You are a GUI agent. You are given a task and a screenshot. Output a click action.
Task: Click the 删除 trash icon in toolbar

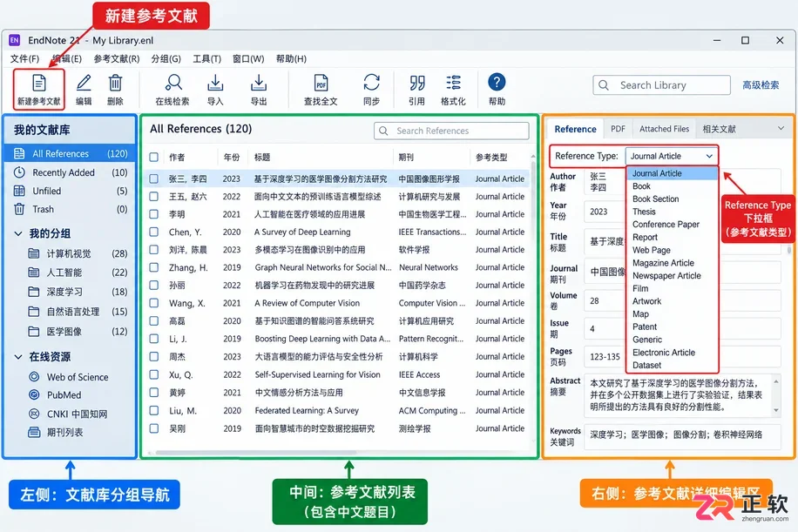click(x=116, y=83)
